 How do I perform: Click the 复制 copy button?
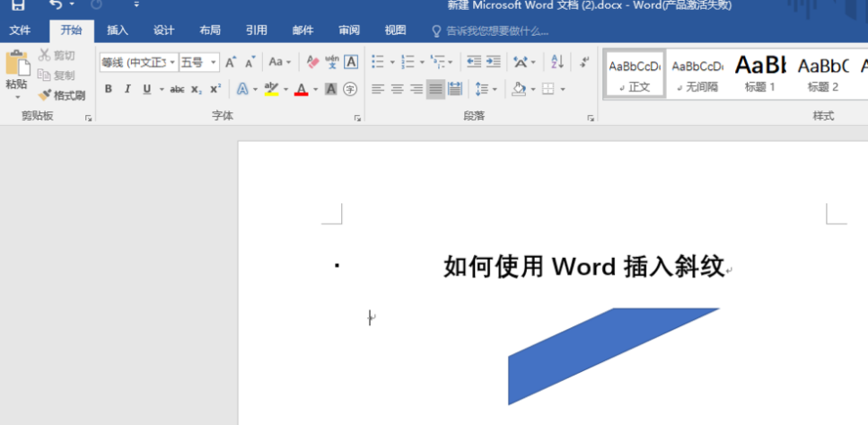pos(57,75)
